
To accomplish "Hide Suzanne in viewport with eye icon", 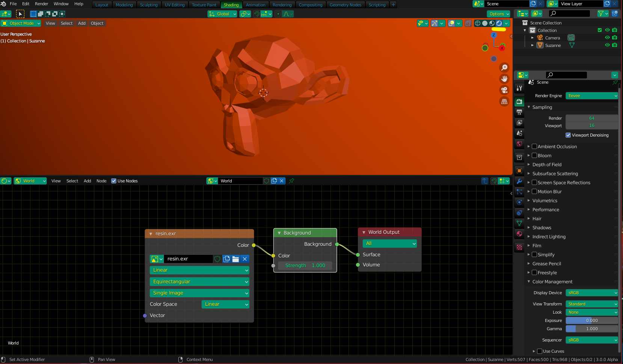I will [607, 45].
